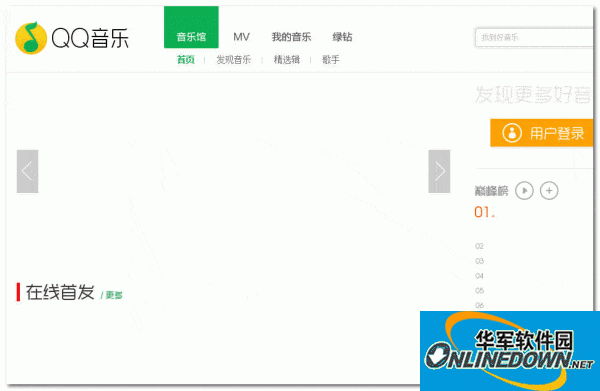Show next banner slide

pyautogui.click(x=439, y=171)
